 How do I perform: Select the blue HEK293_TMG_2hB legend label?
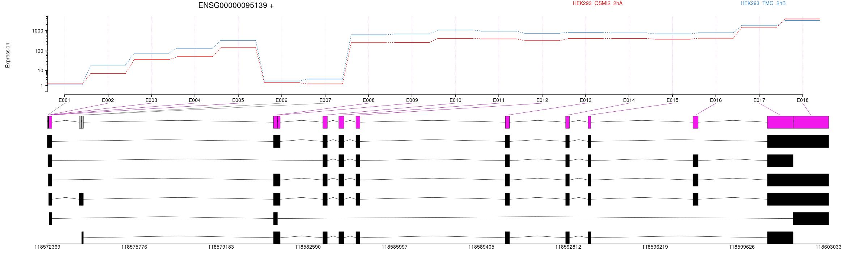pos(763,3)
